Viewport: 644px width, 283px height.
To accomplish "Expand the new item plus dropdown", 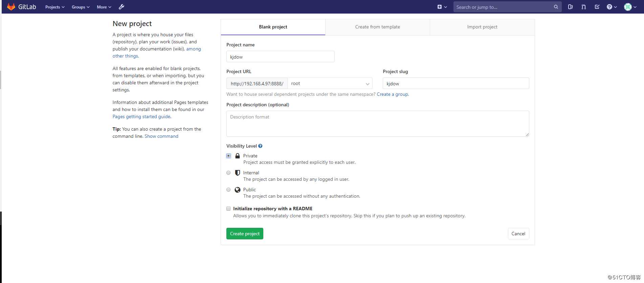I will tap(442, 7).
